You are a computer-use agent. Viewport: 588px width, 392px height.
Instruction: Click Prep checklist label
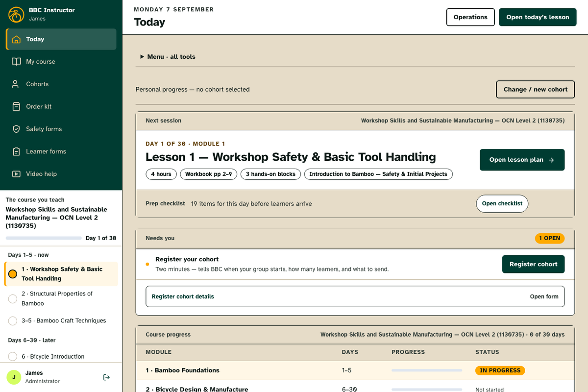click(x=165, y=203)
